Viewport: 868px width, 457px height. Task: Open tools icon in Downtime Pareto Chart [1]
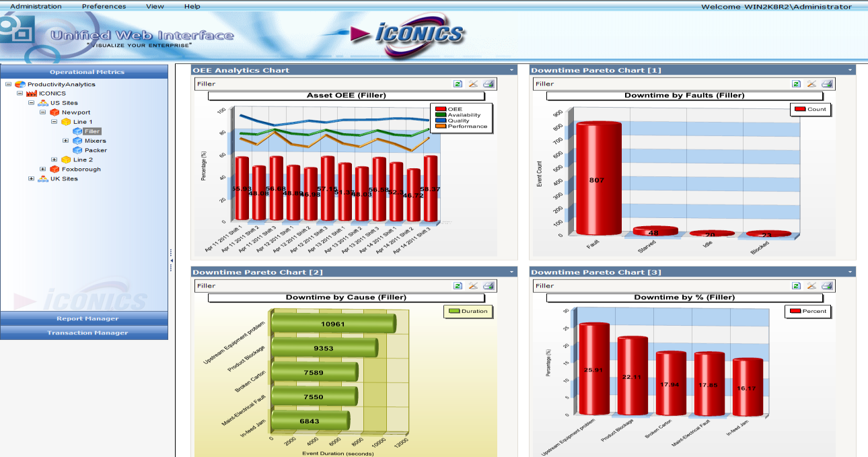tap(812, 84)
